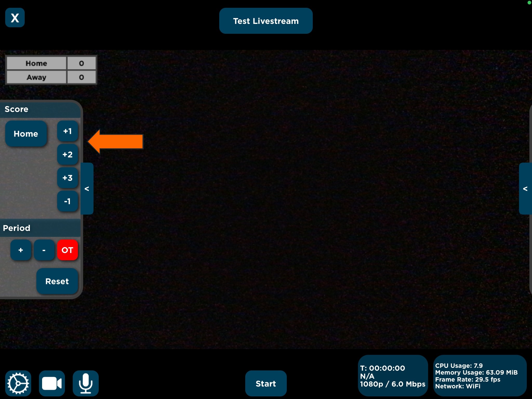532x399 pixels.
Task: Add three points with the +3 button
Action: (68, 178)
